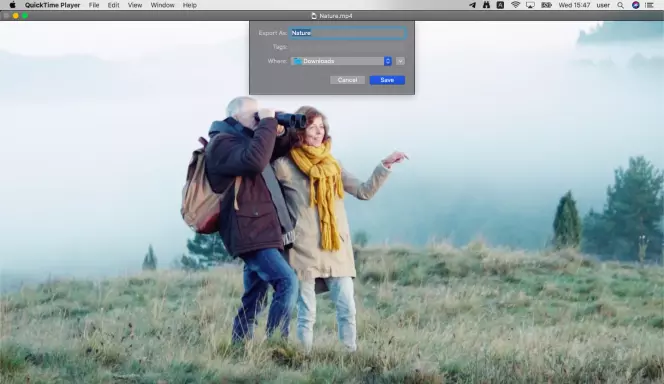Click the Nature.mp4 document icon in title bar
This screenshot has height=384, width=664.
click(314, 16)
